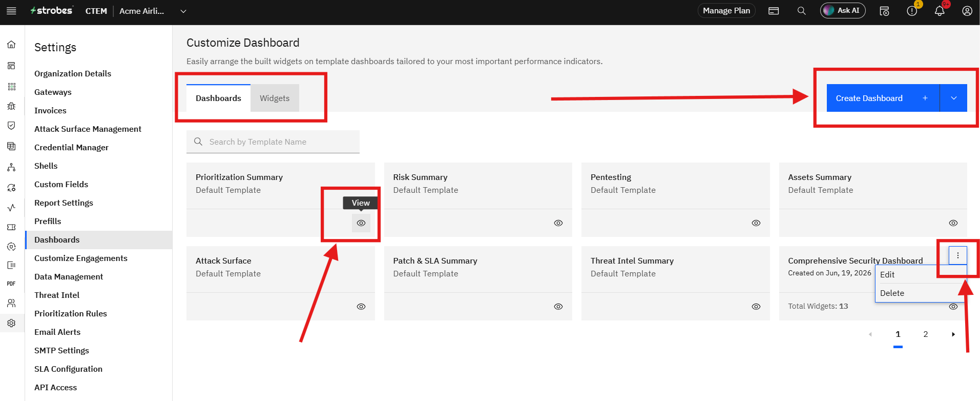Click the search magnifier icon in header

(802, 11)
